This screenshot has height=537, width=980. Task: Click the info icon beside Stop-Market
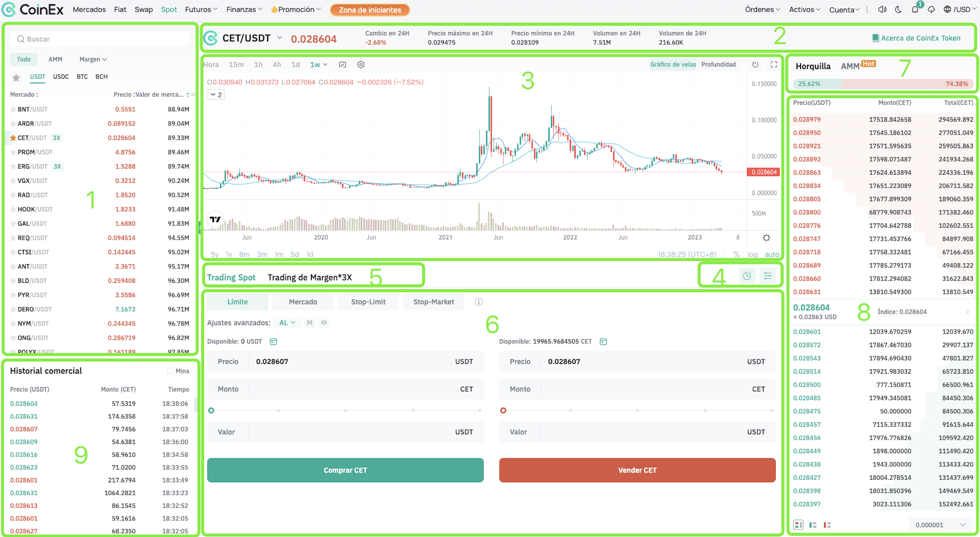pos(479,302)
